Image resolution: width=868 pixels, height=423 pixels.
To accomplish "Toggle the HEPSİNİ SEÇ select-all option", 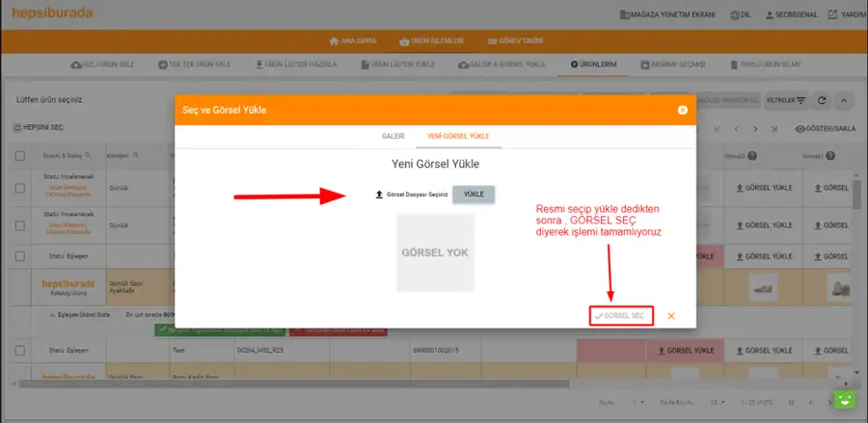I will [x=39, y=128].
